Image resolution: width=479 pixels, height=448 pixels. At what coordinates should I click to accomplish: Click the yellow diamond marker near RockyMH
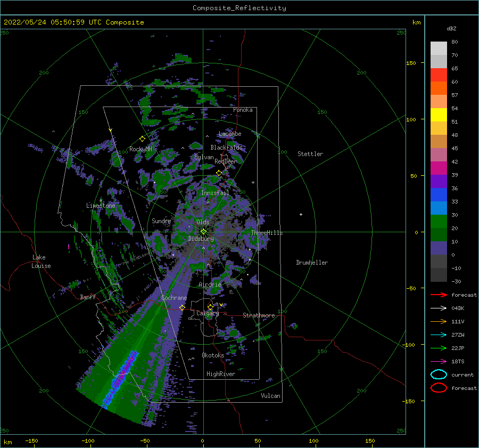142,139
